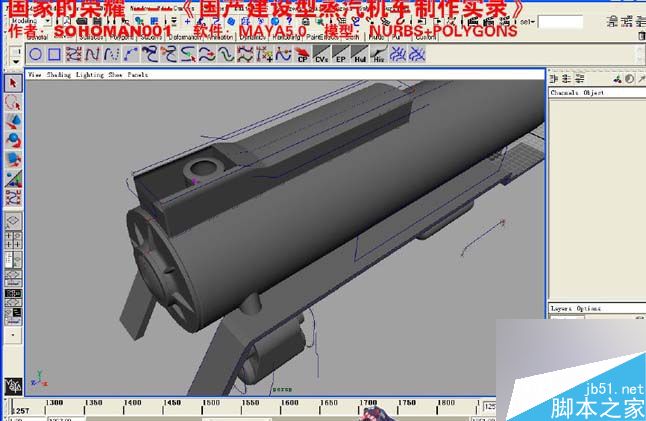Create a NURBS circle from the shelf
646x421 pixels.
[35, 54]
